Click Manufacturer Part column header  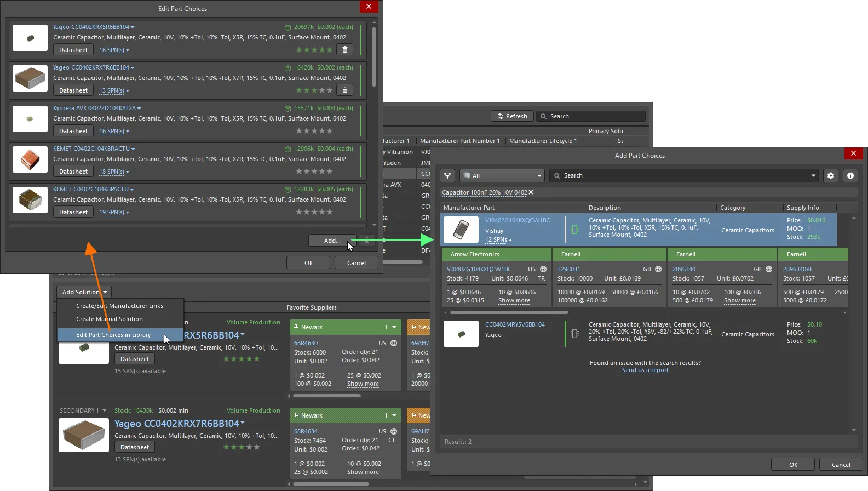tap(469, 208)
